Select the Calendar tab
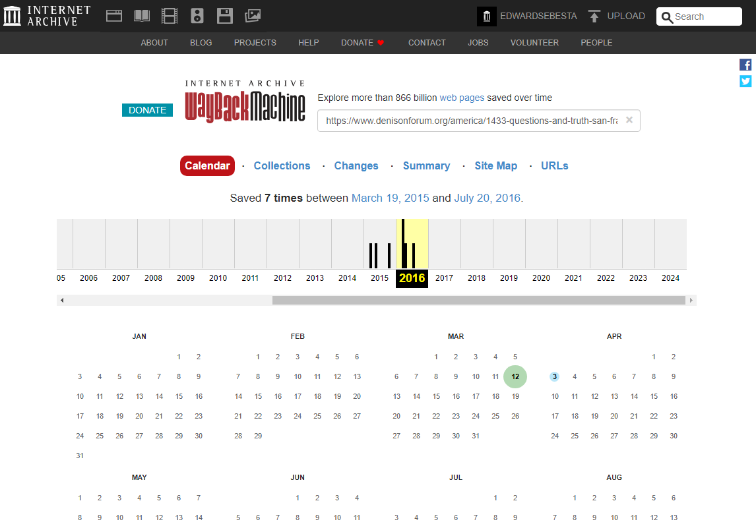The width and height of the screenshot is (756, 532). click(207, 165)
